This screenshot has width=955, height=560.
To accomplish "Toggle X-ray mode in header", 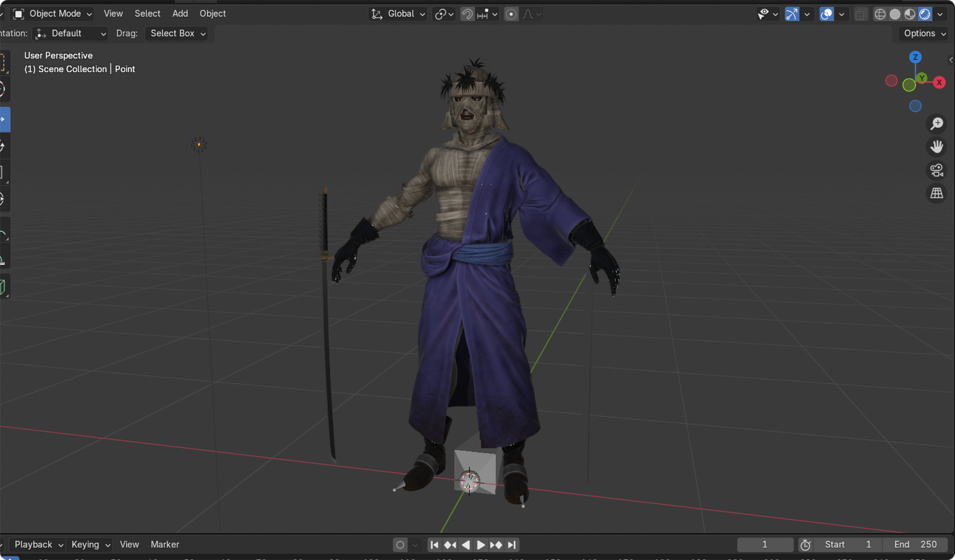I will point(861,14).
